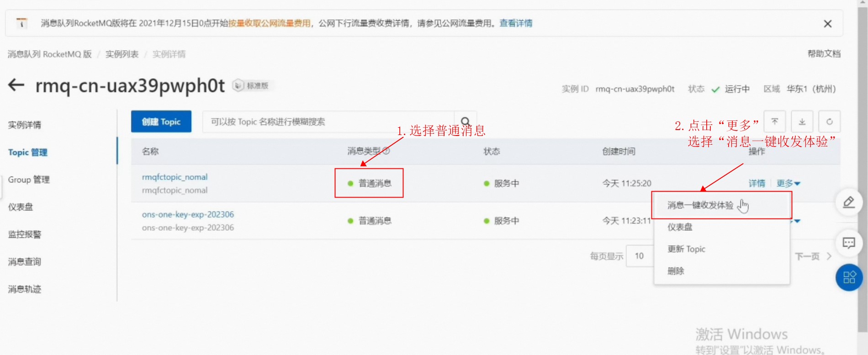Click the refresh icon button
868x355 pixels.
point(829,121)
